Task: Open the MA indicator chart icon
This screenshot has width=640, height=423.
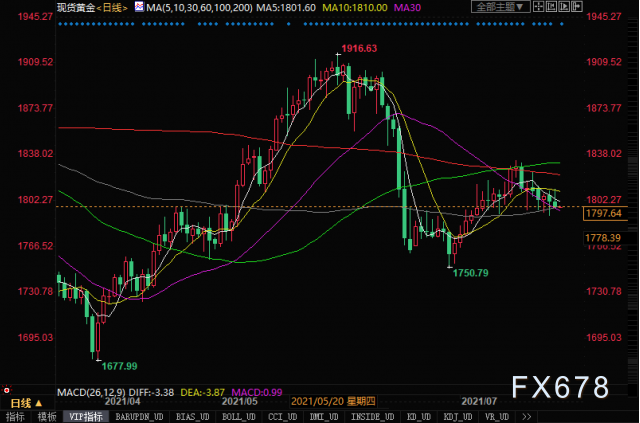Action: (140, 7)
